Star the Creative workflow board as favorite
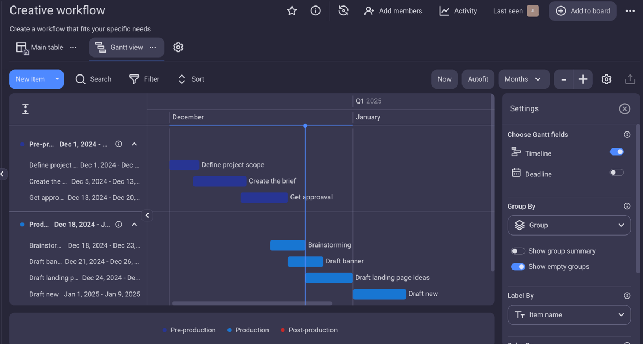The height and width of the screenshot is (344, 644). (x=292, y=11)
